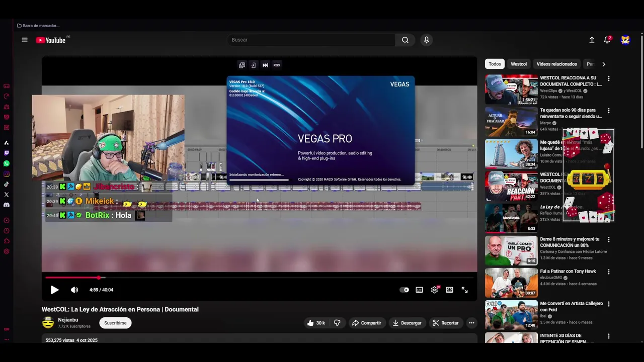This screenshot has width=644, height=362.
Task: Open options for Me Convertí en Artista
Action: 609,304
